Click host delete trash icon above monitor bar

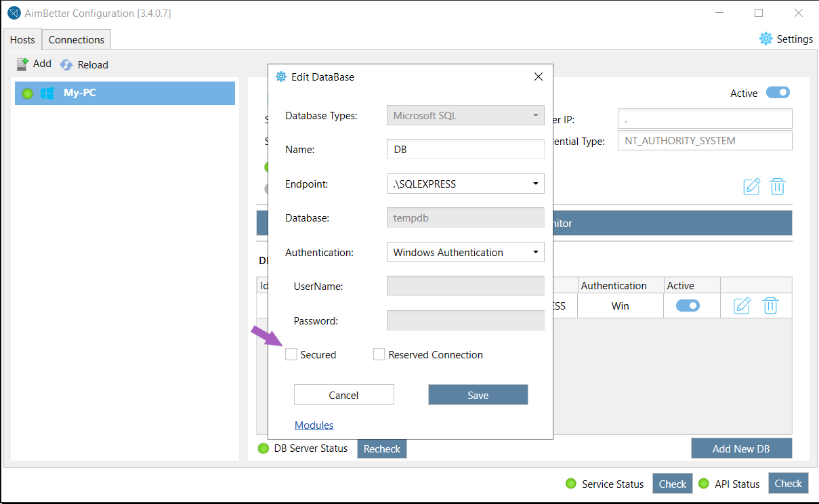[x=778, y=186]
